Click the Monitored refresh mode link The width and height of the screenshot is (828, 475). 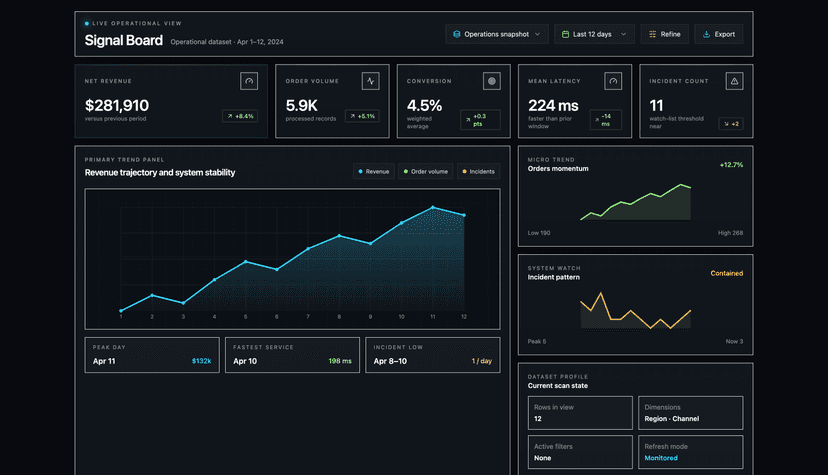pos(661,458)
